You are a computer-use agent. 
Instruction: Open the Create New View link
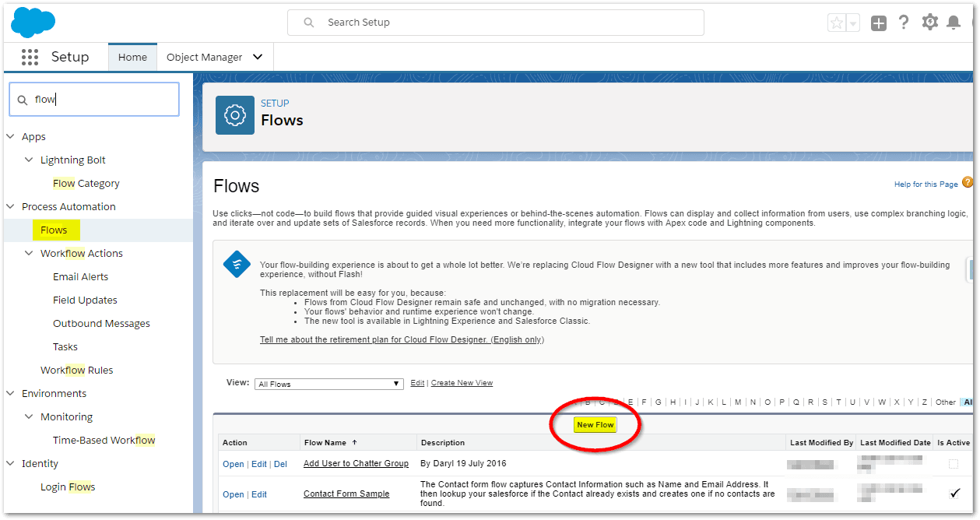pos(462,383)
